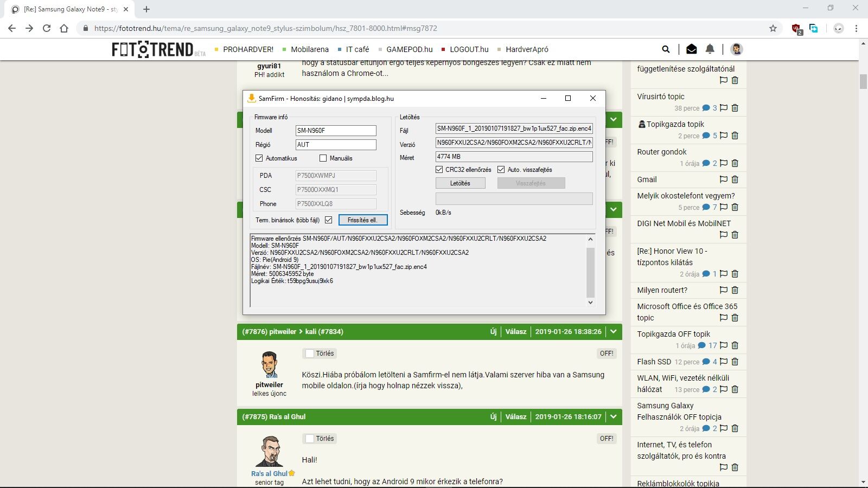Viewport: 868px width, 488px height.
Task: Enable the Manuális checkbox in SamFirm
Action: (323, 158)
